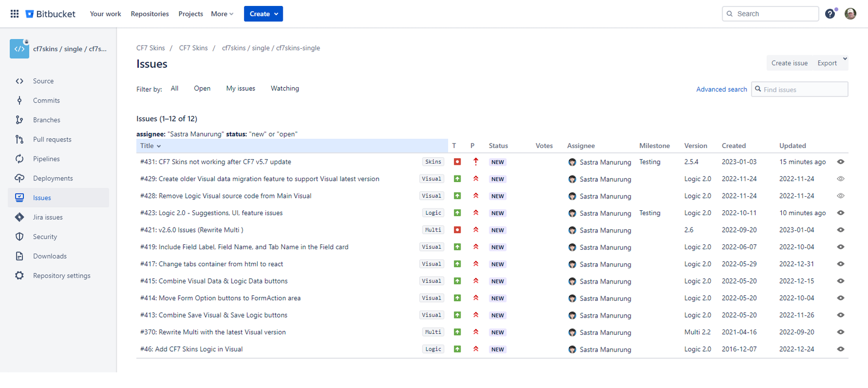Screen dimensions: 868x388
Task: Unwatch issue #46 using eye icon
Action: click(x=840, y=350)
